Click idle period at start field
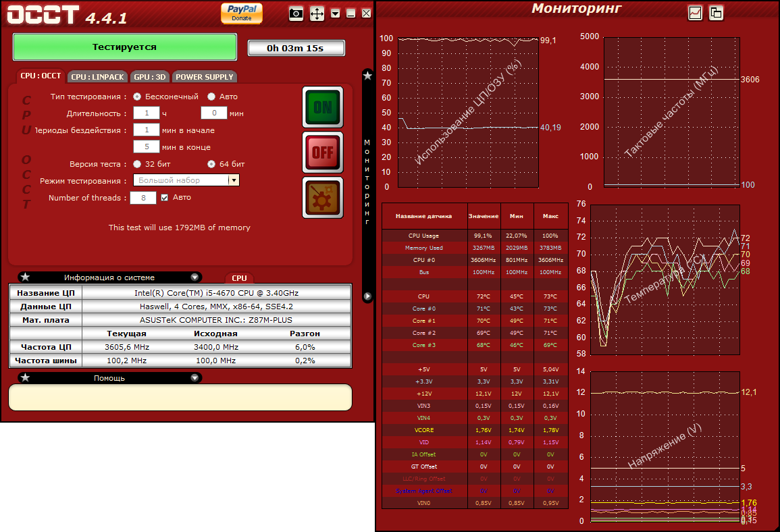 [x=147, y=130]
